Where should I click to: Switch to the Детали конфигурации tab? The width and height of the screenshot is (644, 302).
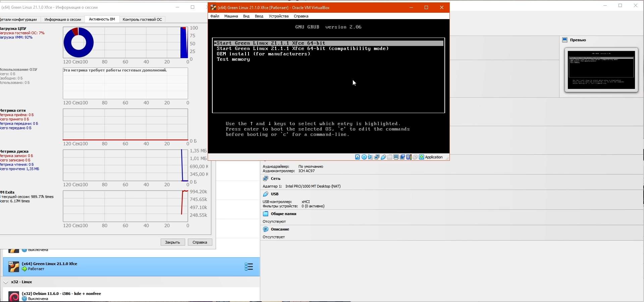(x=19, y=19)
